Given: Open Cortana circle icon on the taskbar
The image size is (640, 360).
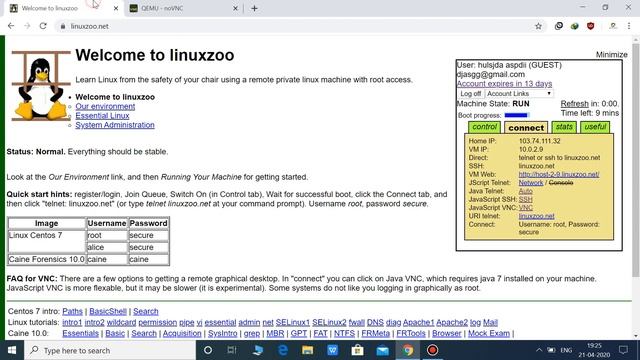Looking at the screenshot, I should (x=208, y=350).
